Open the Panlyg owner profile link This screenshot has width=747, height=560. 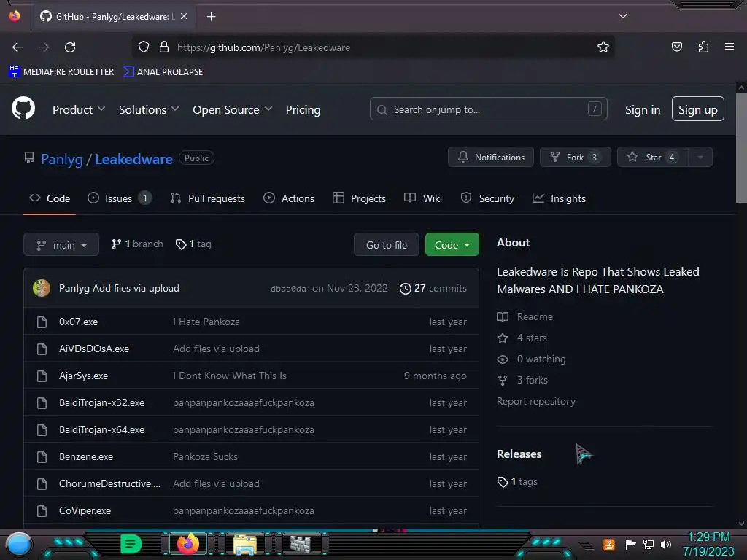[62, 159]
